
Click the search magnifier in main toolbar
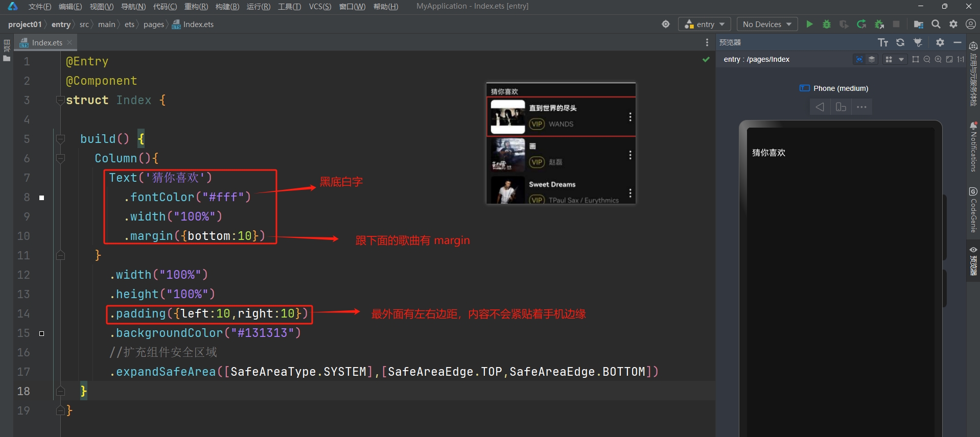(x=936, y=24)
